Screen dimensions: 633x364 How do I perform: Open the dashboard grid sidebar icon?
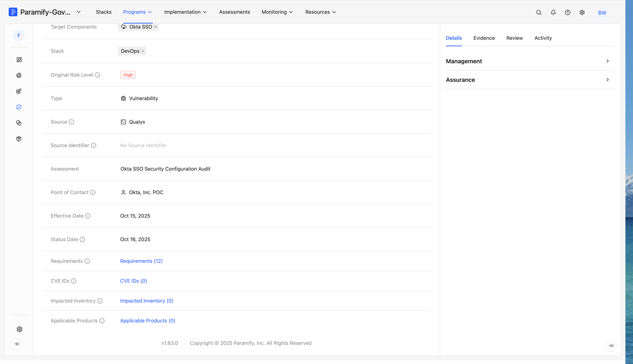[19, 60]
